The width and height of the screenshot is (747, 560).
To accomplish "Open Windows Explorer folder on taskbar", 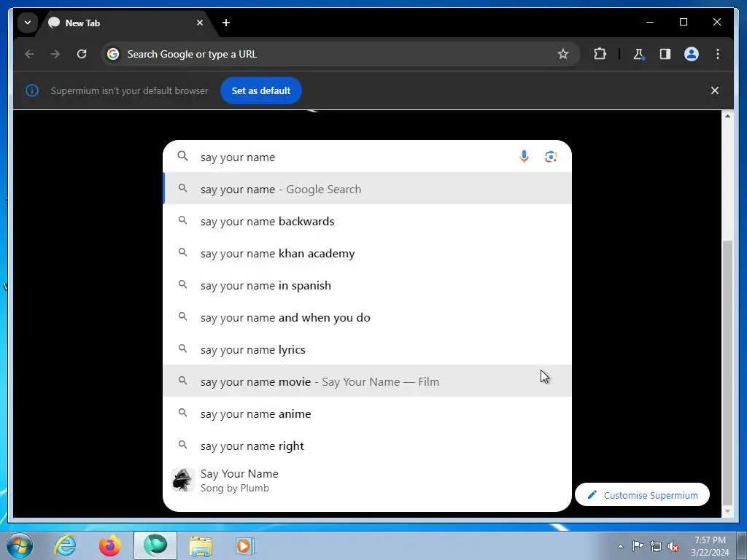I will point(201,545).
